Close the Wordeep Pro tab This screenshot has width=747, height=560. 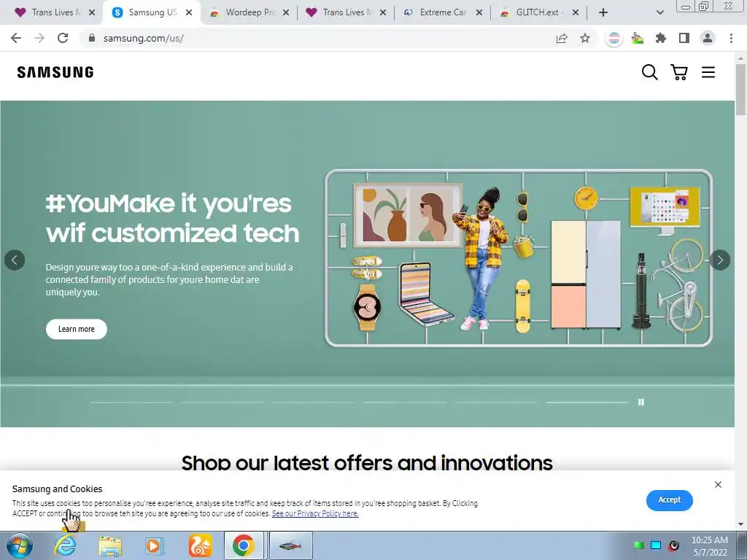coord(286,12)
